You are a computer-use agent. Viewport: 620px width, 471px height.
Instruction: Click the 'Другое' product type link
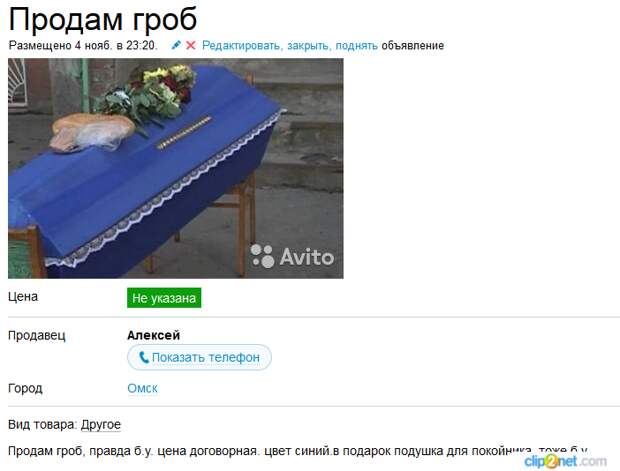tap(101, 425)
